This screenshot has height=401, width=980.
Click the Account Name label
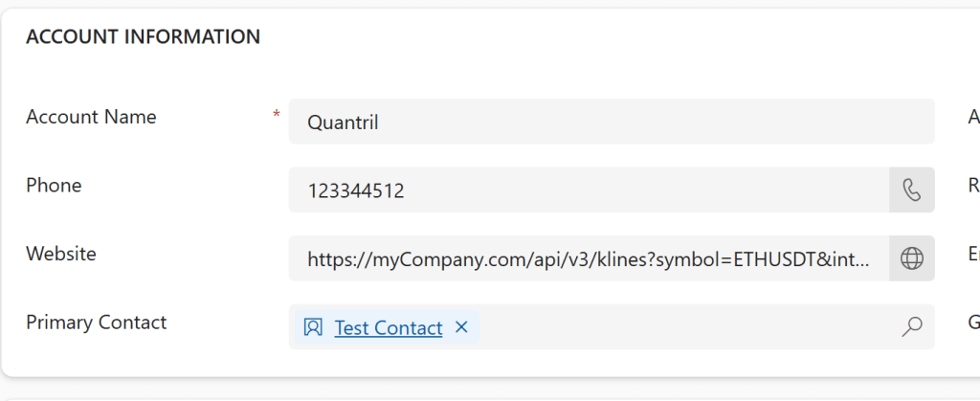click(91, 117)
